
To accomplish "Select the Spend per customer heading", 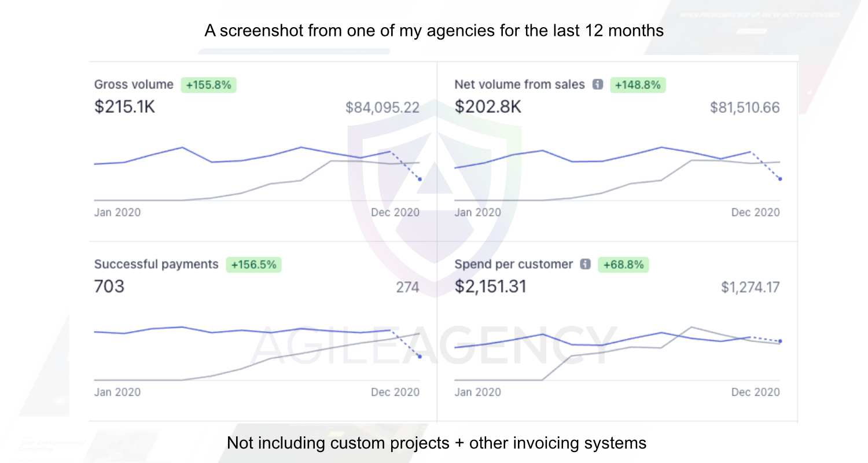I will pyautogui.click(x=513, y=264).
